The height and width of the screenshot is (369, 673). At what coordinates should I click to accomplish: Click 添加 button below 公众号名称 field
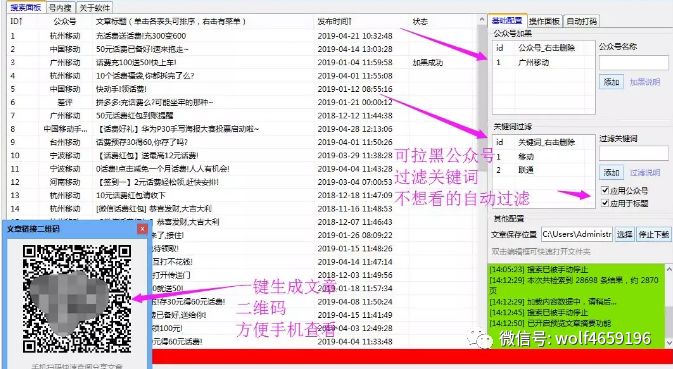click(611, 82)
